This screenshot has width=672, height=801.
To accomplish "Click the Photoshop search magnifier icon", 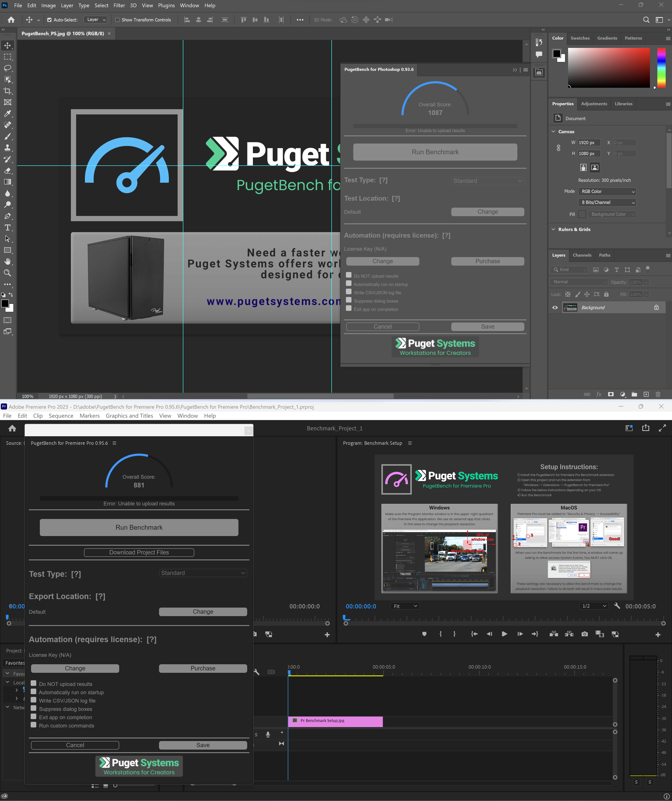I will click(x=646, y=20).
